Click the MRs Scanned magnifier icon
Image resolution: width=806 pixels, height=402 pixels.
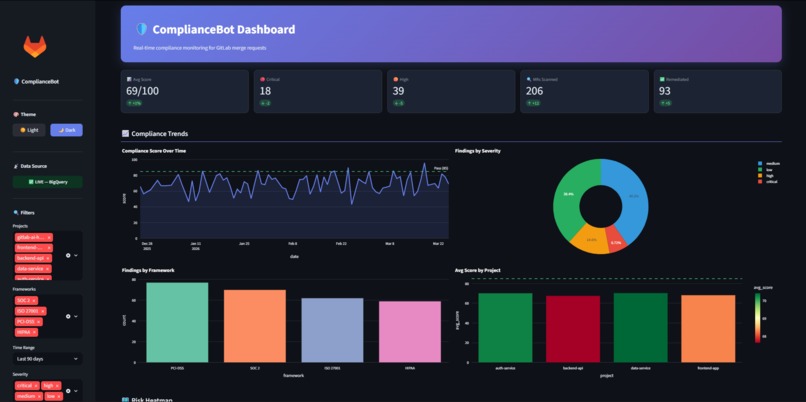click(x=528, y=80)
